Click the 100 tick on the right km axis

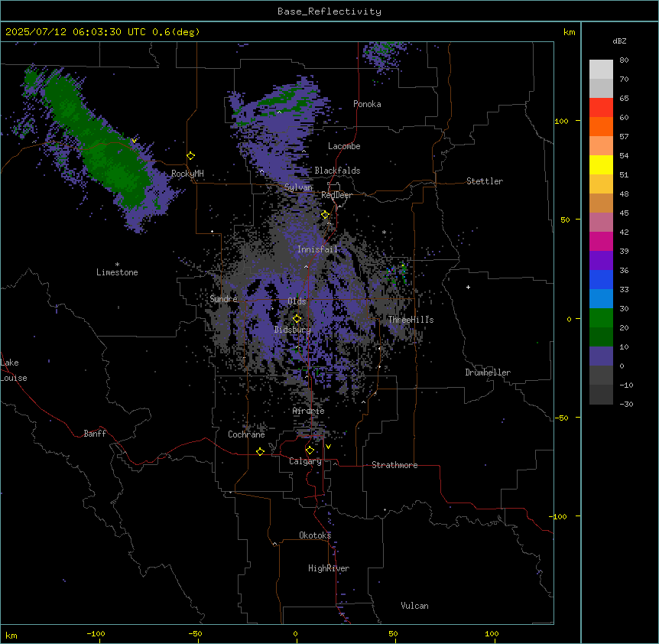562,121
